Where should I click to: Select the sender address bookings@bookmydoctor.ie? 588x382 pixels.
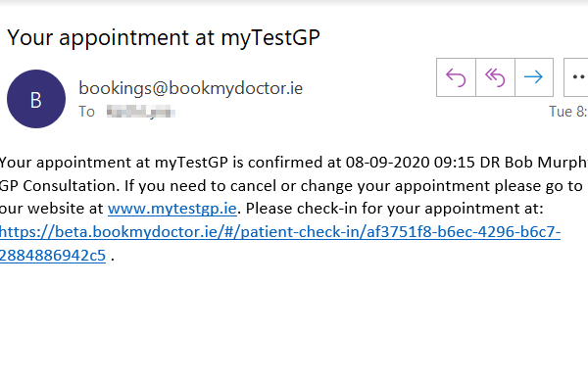190,88
